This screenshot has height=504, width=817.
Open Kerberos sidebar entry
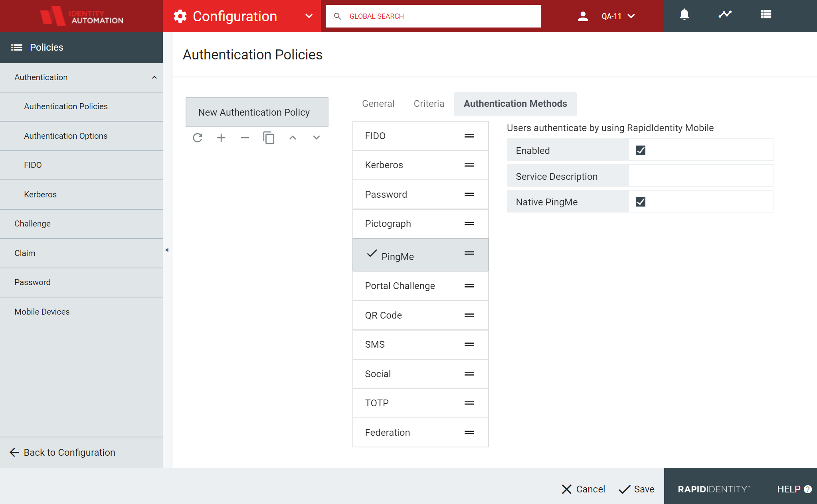click(x=81, y=195)
